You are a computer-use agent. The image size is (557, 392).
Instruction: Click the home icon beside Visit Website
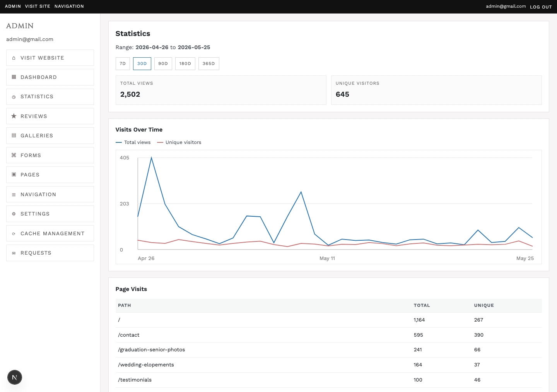14,58
